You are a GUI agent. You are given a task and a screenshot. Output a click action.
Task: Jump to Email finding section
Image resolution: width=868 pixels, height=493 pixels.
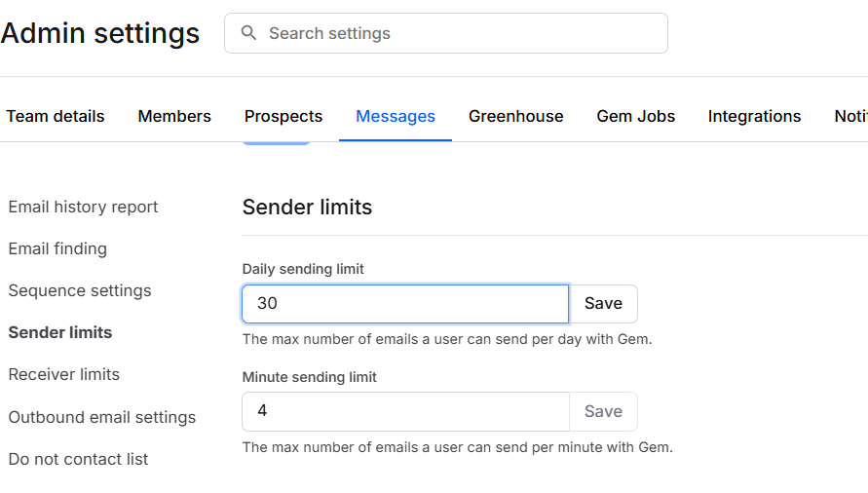tap(57, 248)
